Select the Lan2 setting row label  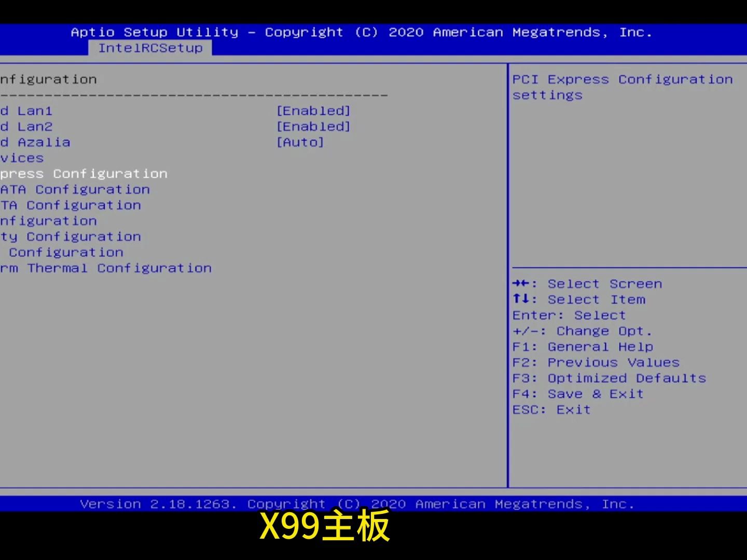(26, 127)
